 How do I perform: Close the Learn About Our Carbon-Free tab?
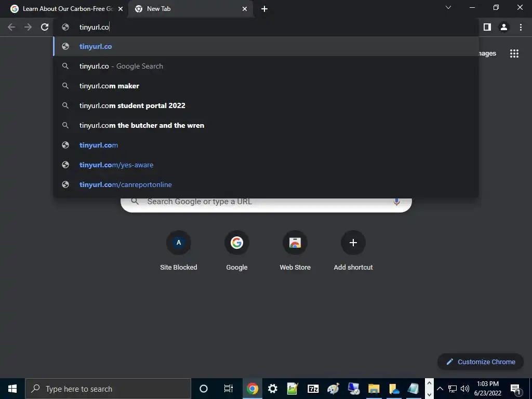pos(121,9)
